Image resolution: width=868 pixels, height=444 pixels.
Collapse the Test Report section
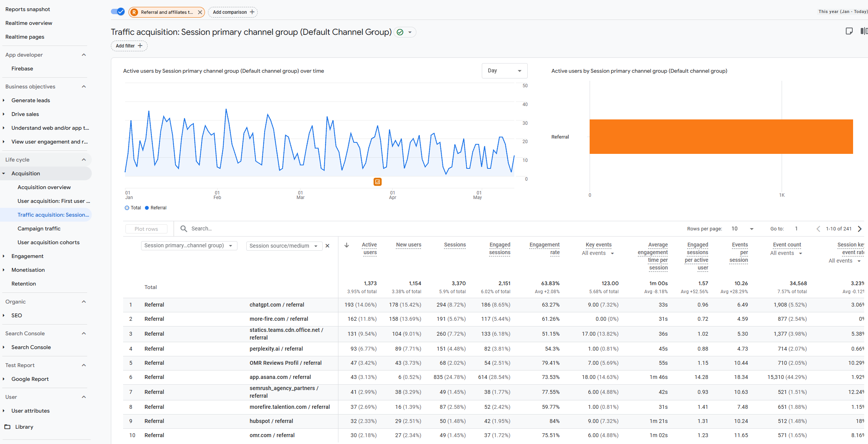click(x=84, y=365)
